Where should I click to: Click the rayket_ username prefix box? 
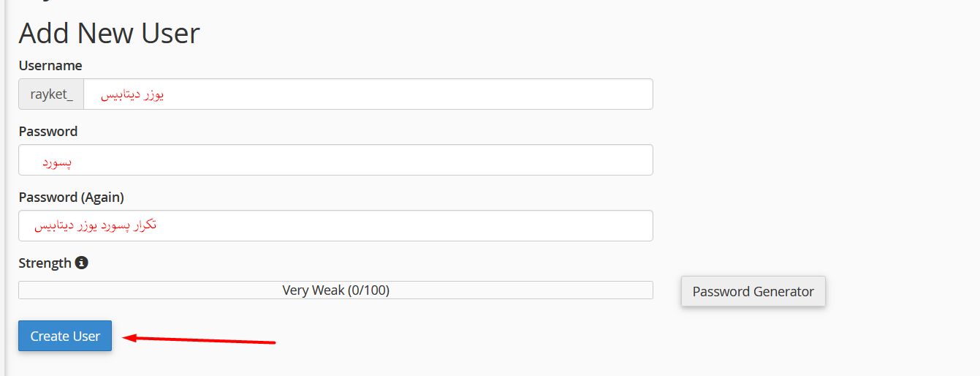[x=51, y=94]
